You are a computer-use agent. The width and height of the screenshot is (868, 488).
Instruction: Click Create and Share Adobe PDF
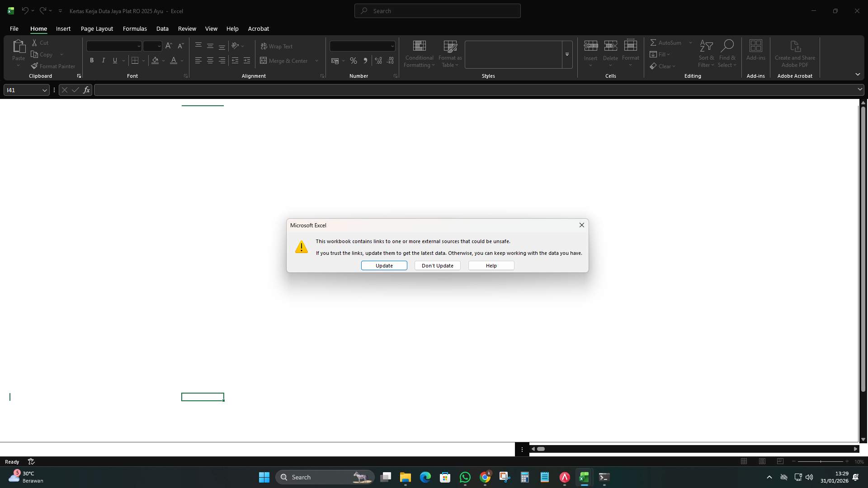(x=795, y=53)
